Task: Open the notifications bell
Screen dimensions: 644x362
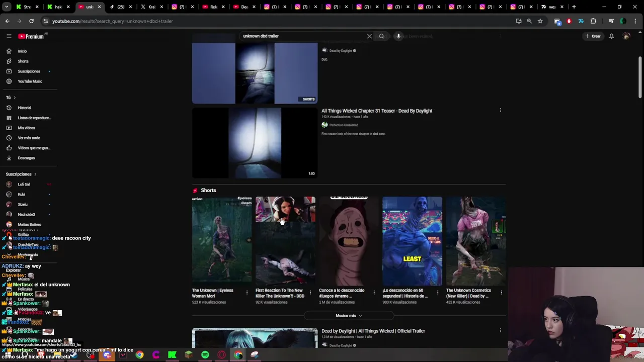Action: click(611, 36)
